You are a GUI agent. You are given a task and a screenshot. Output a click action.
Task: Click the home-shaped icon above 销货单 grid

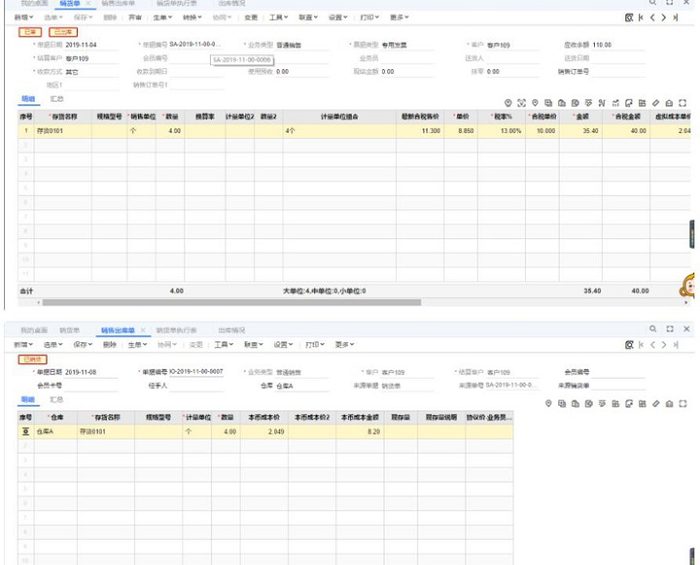point(669,103)
